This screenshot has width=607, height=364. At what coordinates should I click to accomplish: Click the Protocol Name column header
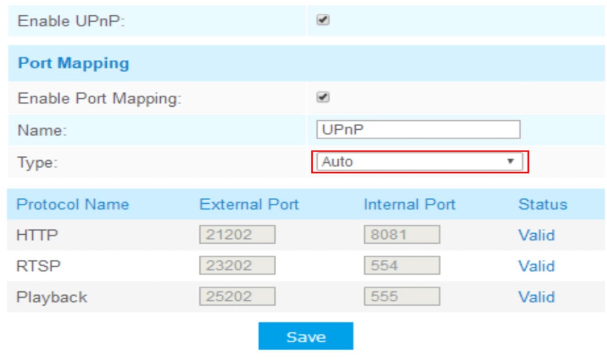pyautogui.click(x=72, y=204)
